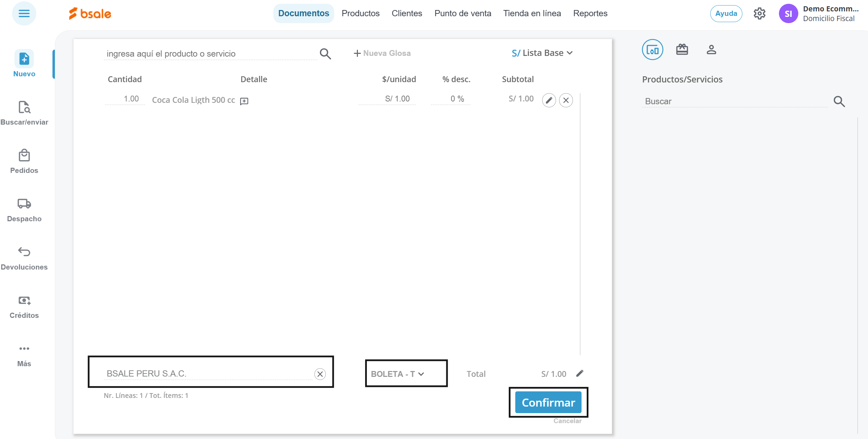Click the Nuevo document icon
The width and height of the screenshot is (868, 439).
point(24,59)
